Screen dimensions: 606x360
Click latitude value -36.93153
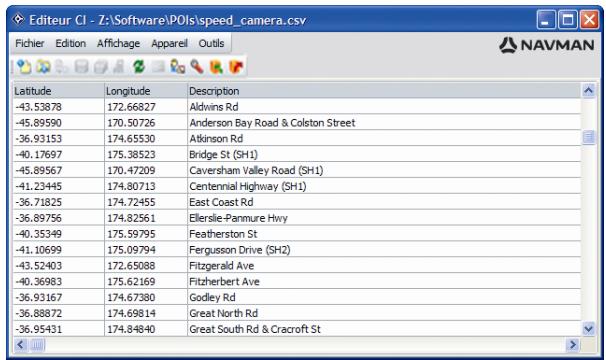(38, 138)
